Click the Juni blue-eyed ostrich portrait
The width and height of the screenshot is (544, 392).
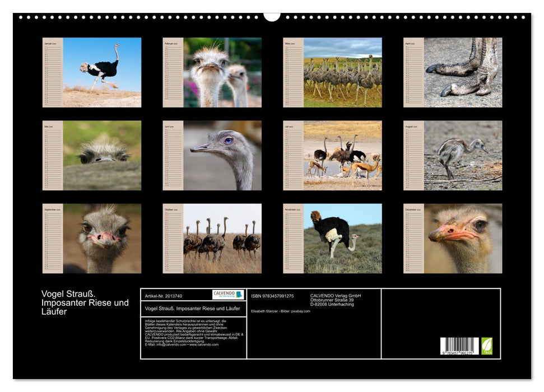pos(221,156)
